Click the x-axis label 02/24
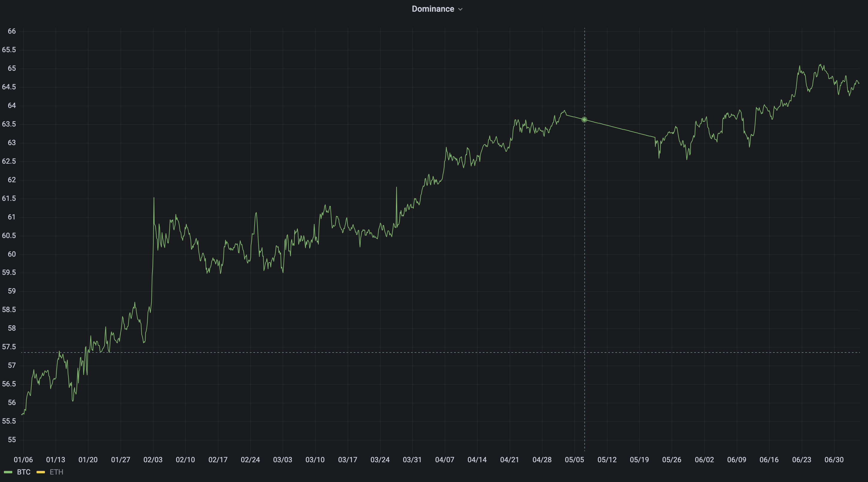Screen dimensions: 868x482 tap(250, 460)
